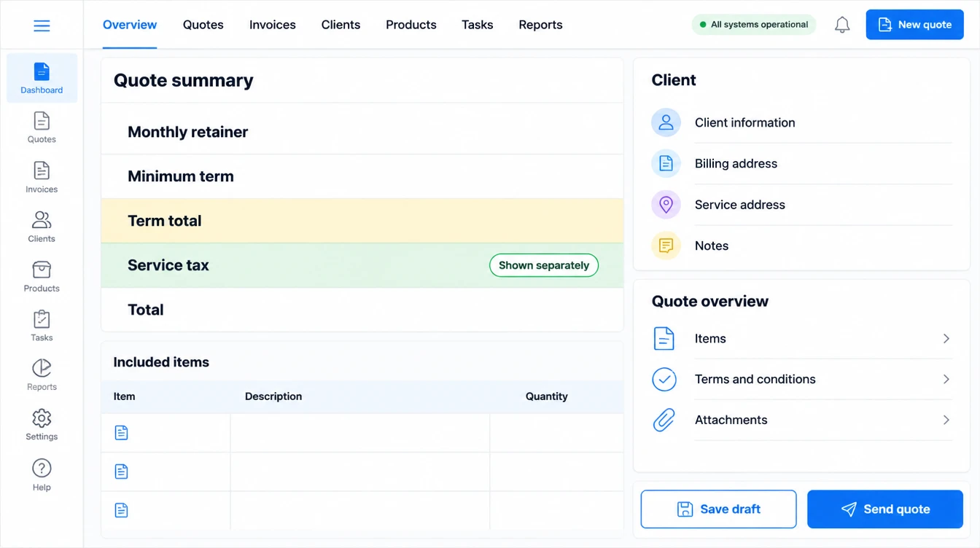
Task: Send the quote
Action: 885,509
